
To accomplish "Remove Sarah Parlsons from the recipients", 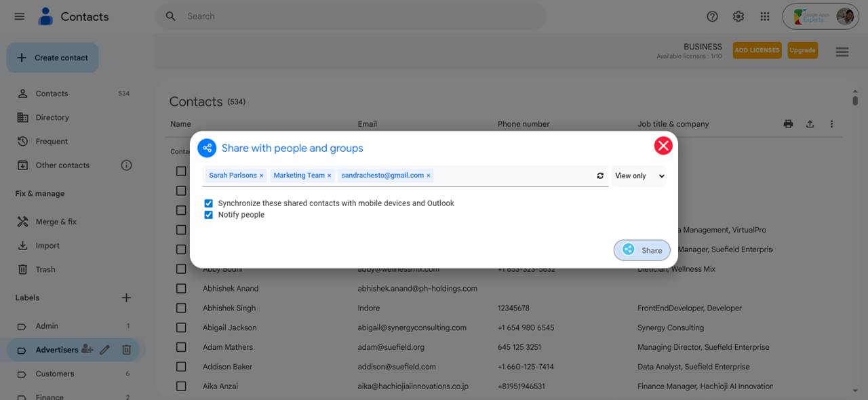I will (261, 176).
